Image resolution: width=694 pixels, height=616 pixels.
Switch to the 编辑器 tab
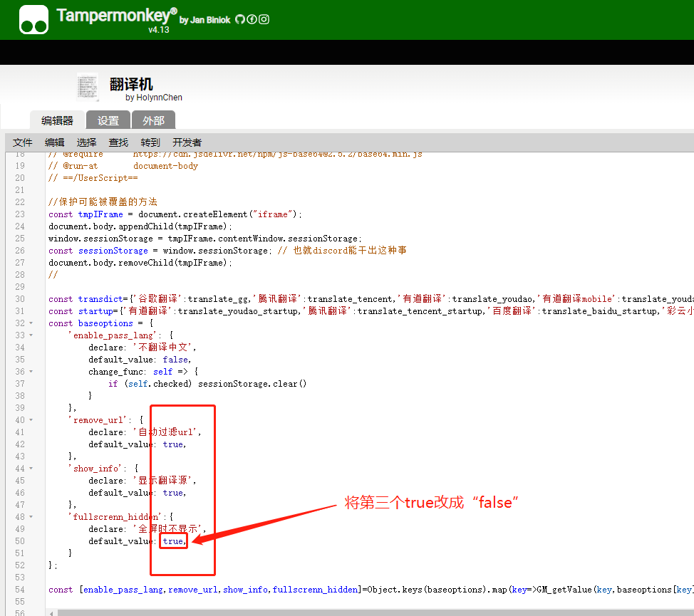57,120
